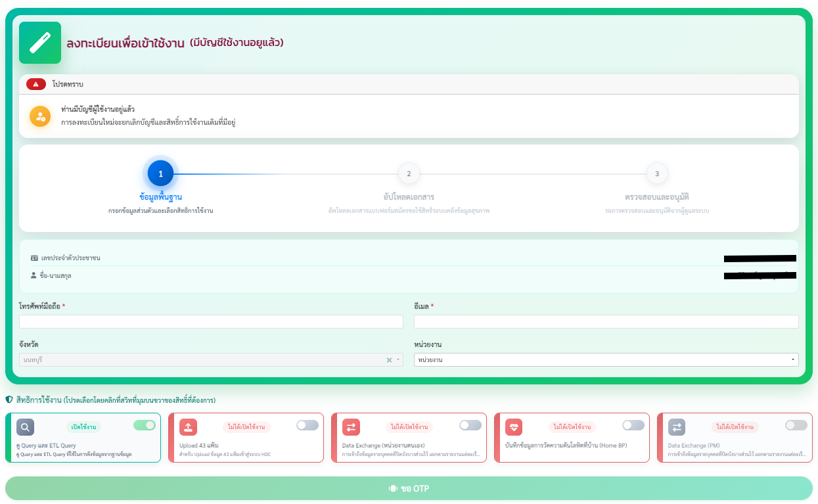Click the Data Exchange (PM) card title

[x=694, y=446]
